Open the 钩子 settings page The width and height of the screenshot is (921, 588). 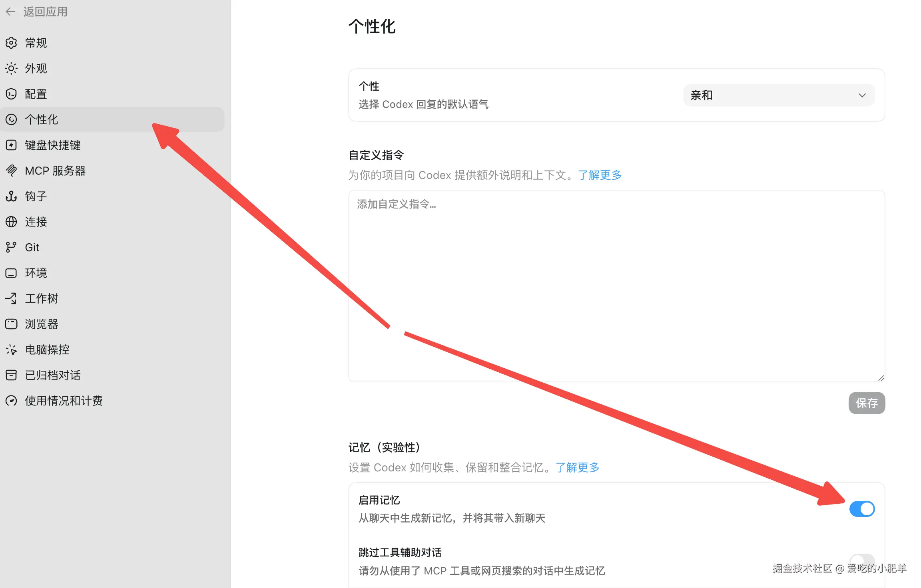[112, 196]
